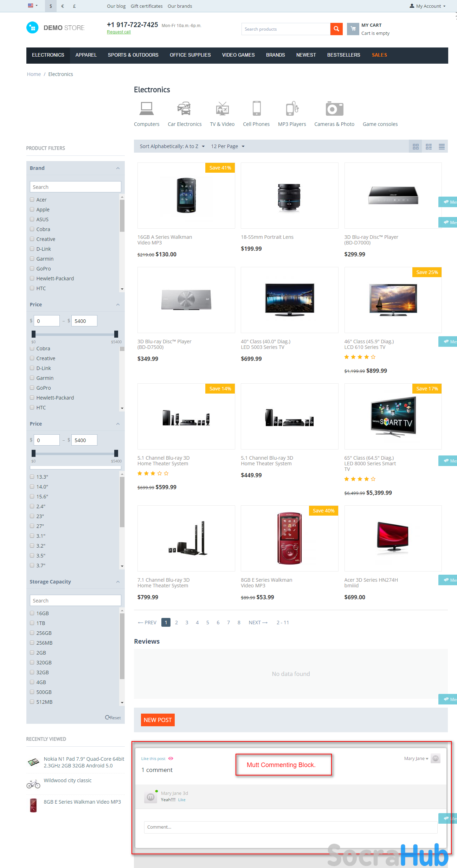Viewport: 457px width, 868px height.
Task: Open the Cell Phones category icon
Action: tap(256, 109)
